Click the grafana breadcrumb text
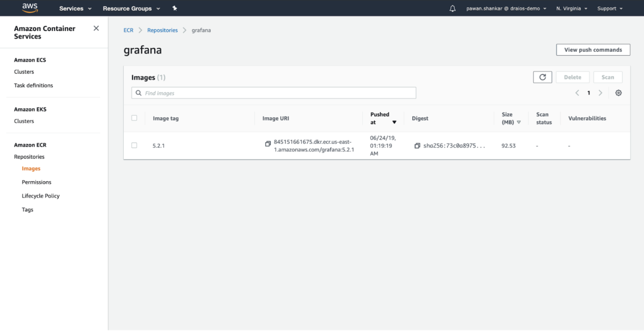Image resolution: width=644 pixels, height=331 pixels. [201, 30]
